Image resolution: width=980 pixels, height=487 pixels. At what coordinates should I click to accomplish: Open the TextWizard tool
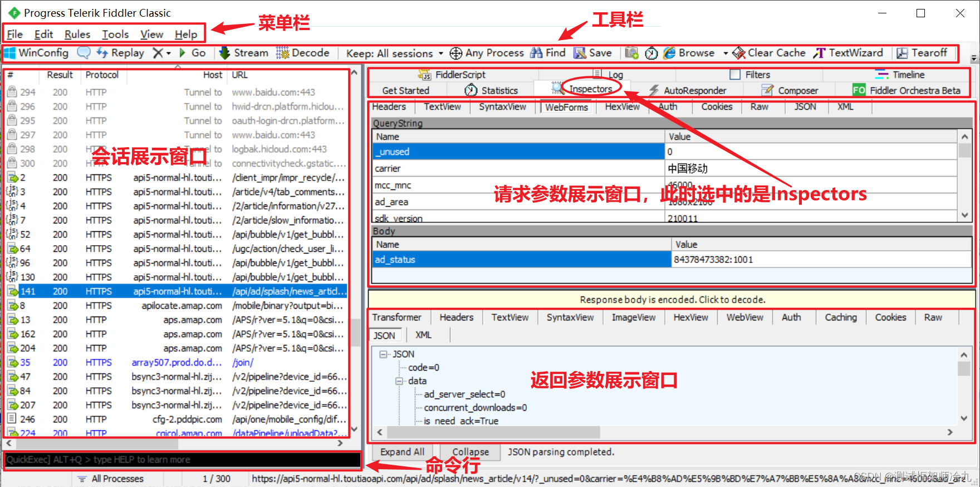848,53
